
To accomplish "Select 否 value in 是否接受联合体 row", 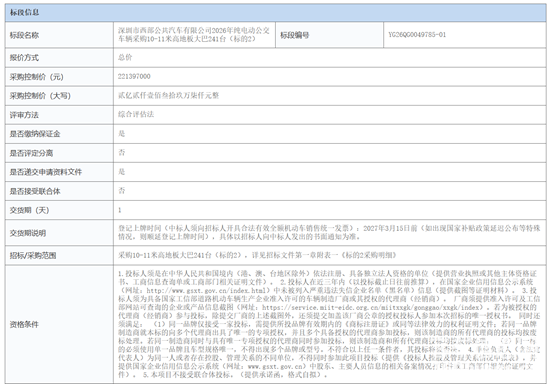I will point(121,190).
